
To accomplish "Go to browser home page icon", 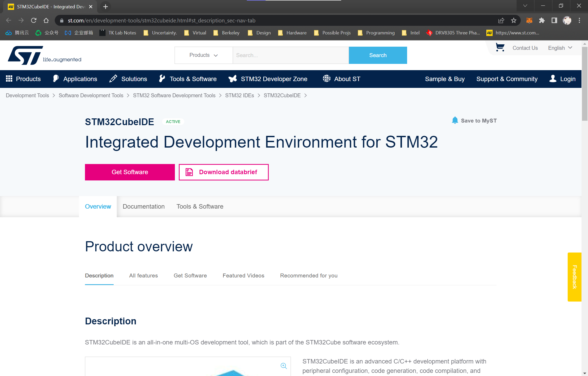I will [46, 20].
